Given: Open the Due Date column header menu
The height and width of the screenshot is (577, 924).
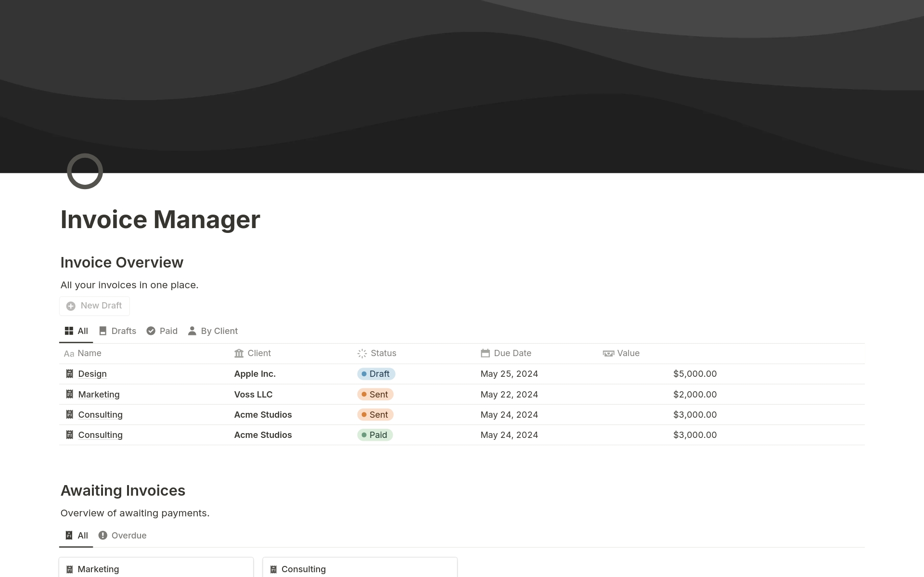Looking at the screenshot, I should tap(512, 353).
